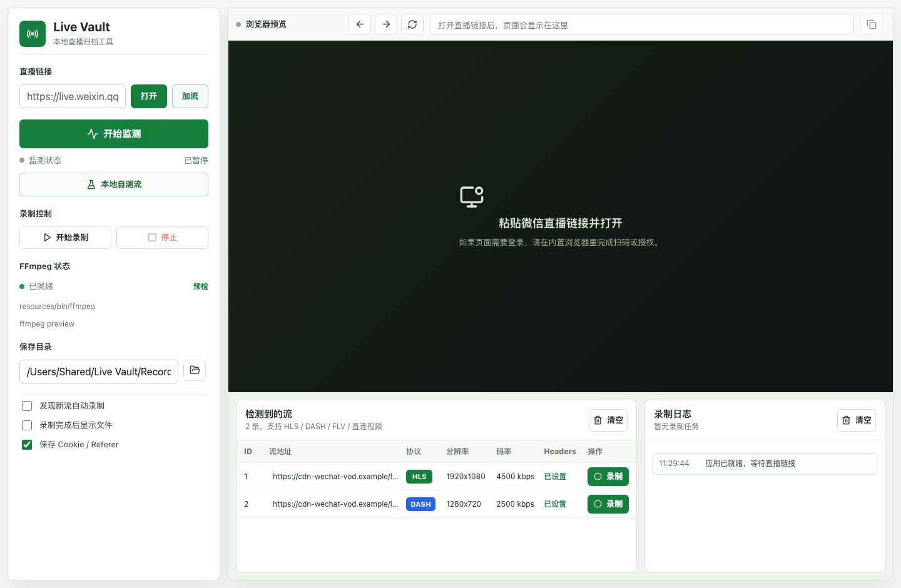Enable 发现新流自动录制 checkbox
901x588 pixels.
pos(27,406)
